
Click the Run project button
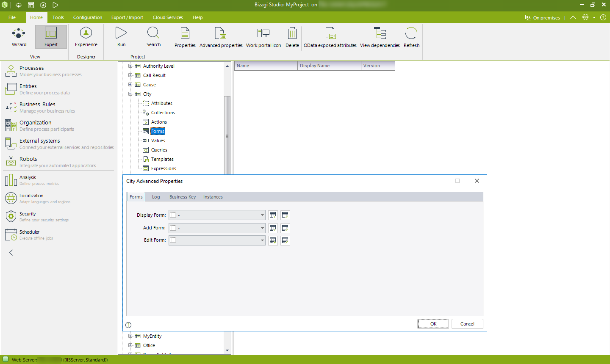121,37
